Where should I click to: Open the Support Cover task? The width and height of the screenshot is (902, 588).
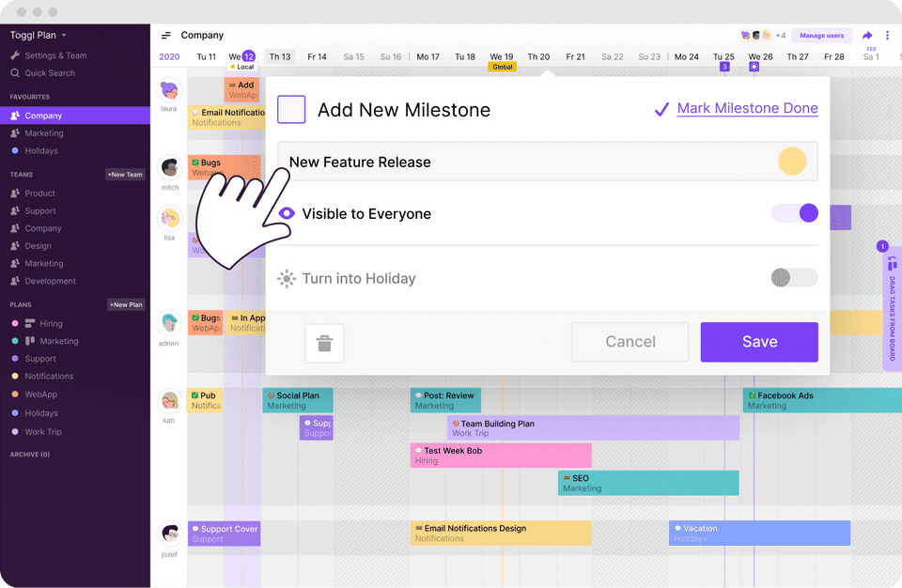click(225, 534)
